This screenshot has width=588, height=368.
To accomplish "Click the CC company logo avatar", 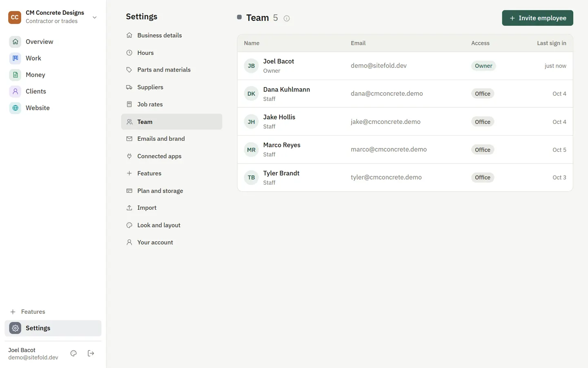I will pyautogui.click(x=15, y=17).
